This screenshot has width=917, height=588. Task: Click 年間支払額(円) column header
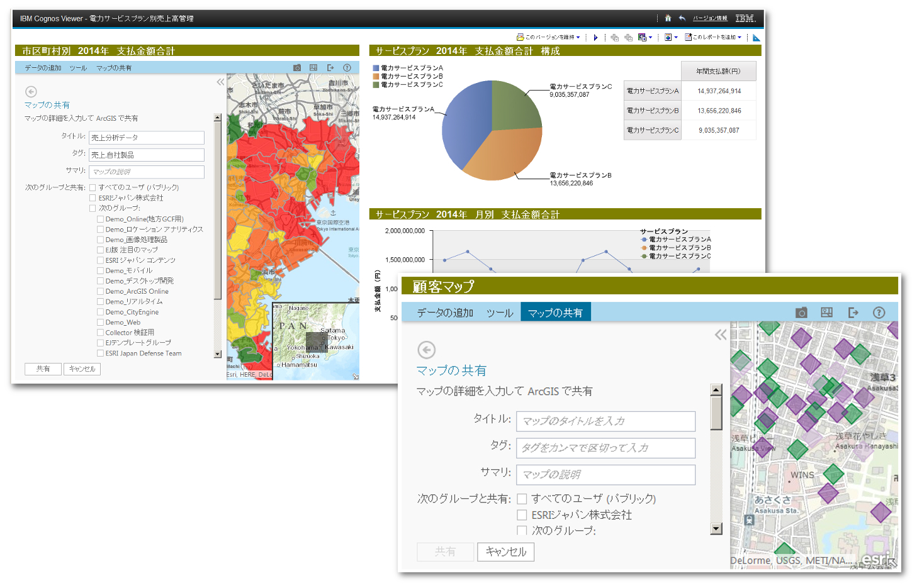point(718,71)
